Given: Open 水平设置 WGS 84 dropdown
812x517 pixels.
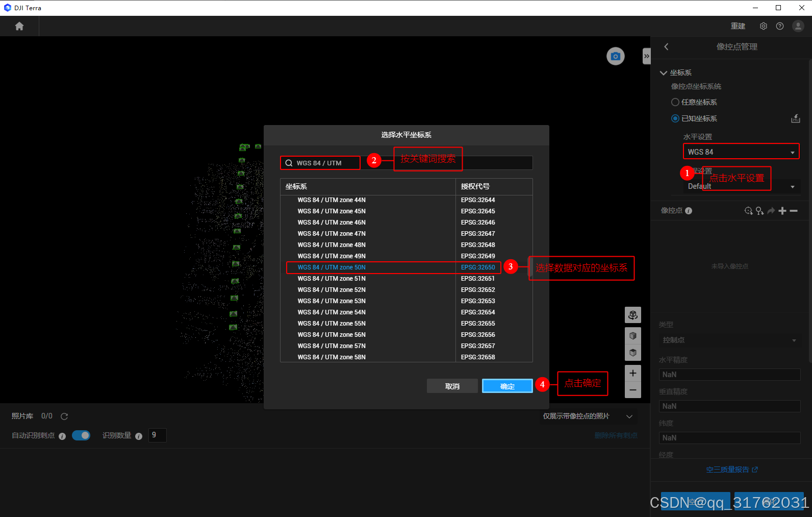Looking at the screenshot, I should tap(741, 152).
